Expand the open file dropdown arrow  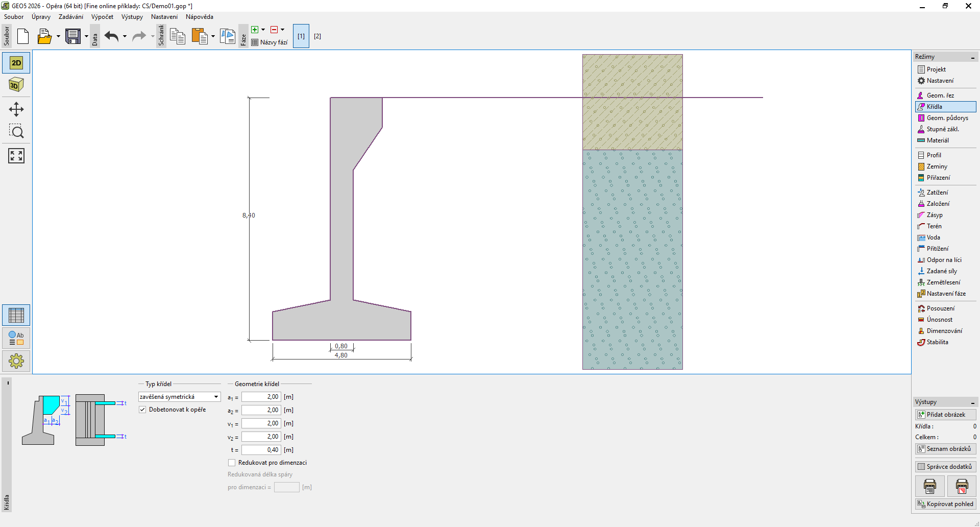(x=58, y=36)
